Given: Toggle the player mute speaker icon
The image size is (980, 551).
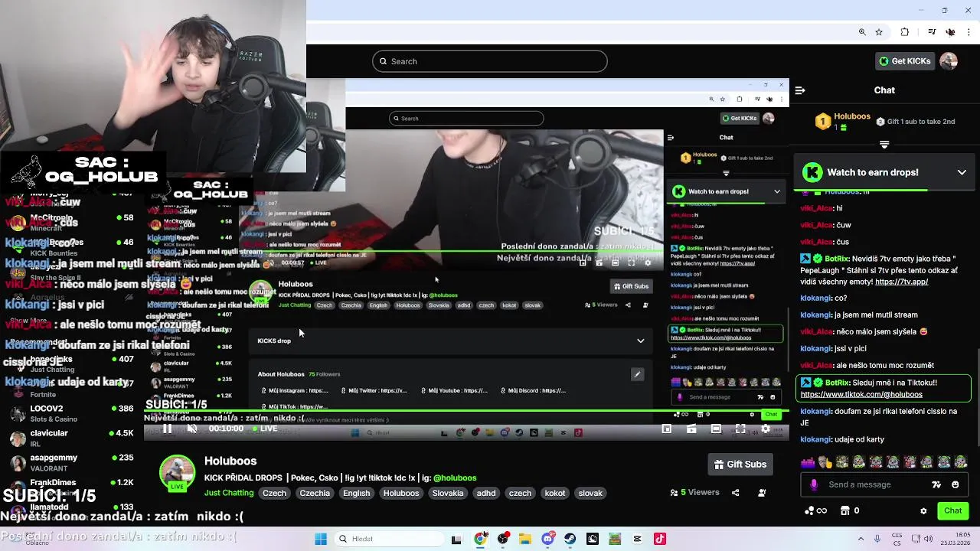Looking at the screenshot, I should tap(192, 429).
